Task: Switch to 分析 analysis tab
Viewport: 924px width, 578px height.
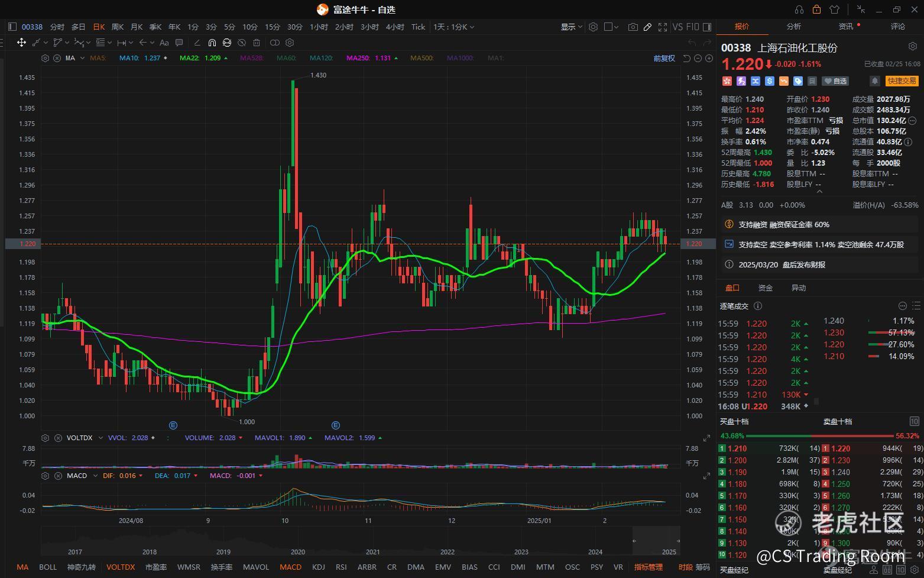Action: 794,27
